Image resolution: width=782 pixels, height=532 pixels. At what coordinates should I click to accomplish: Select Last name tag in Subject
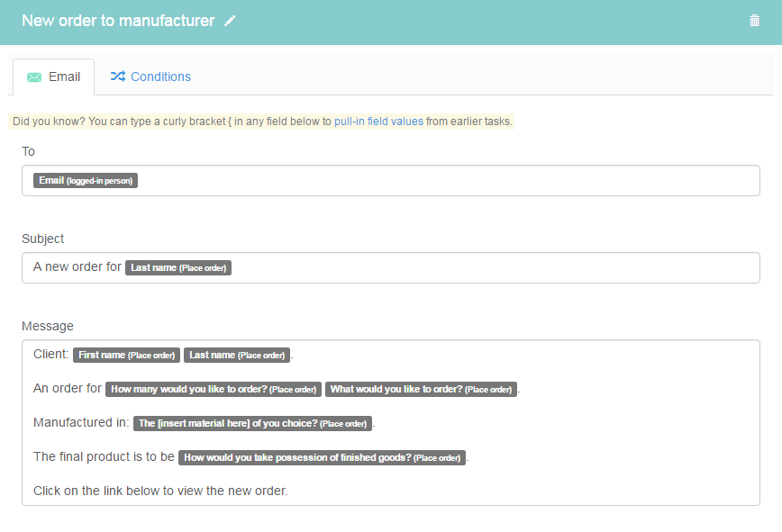coord(178,268)
